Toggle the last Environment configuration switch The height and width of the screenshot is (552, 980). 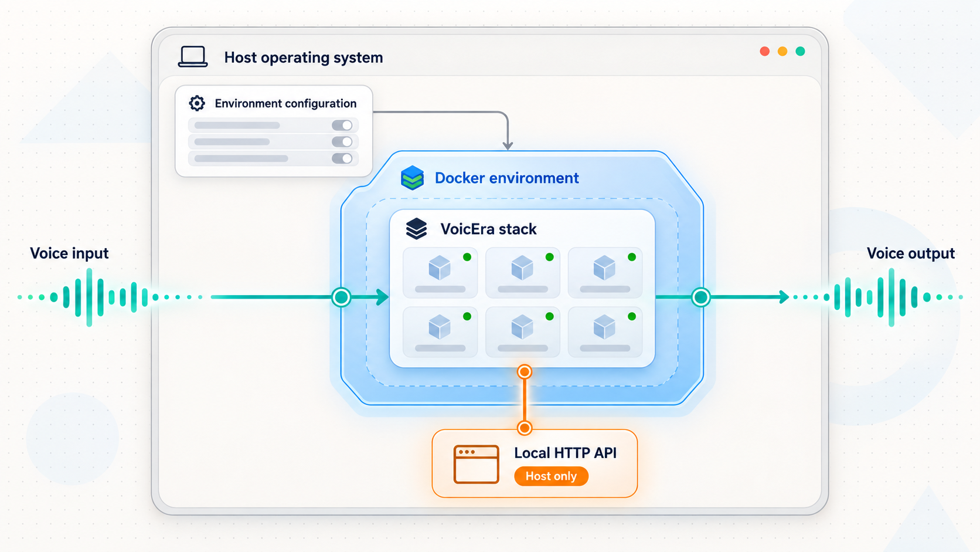point(342,158)
